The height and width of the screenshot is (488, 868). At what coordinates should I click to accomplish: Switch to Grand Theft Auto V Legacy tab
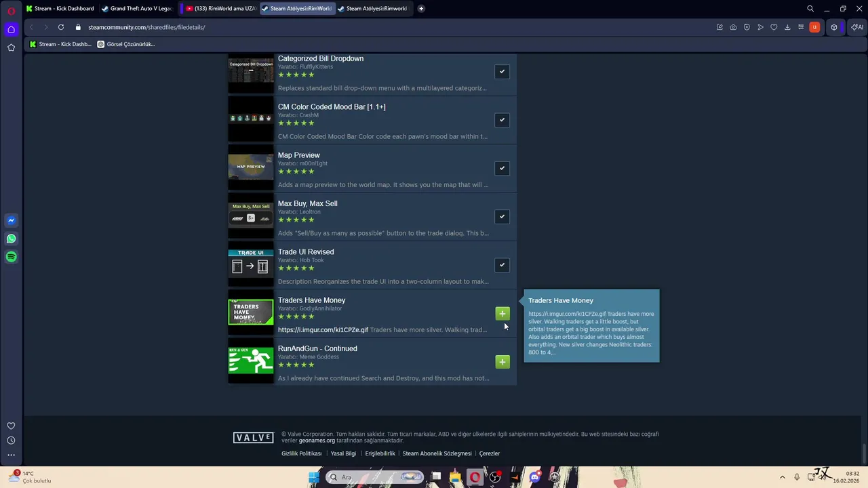pos(136,9)
